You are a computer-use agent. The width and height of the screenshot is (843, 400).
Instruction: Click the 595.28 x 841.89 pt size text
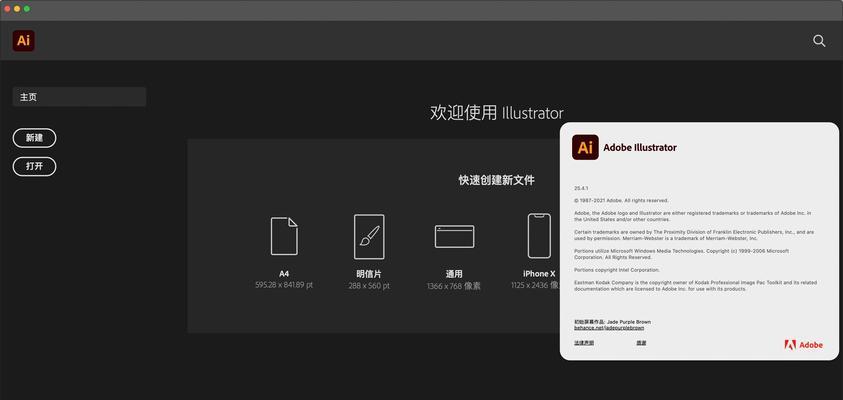[284, 285]
